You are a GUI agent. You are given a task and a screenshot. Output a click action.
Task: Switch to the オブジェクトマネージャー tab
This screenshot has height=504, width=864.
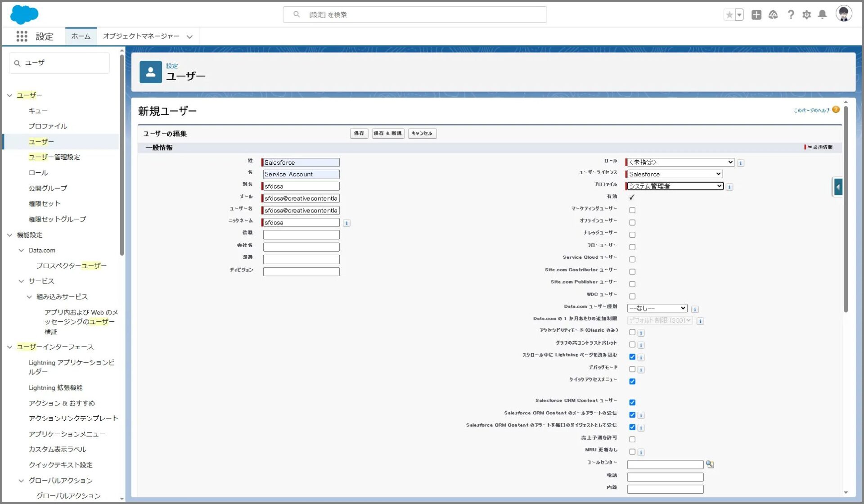(x=141, y=36)
